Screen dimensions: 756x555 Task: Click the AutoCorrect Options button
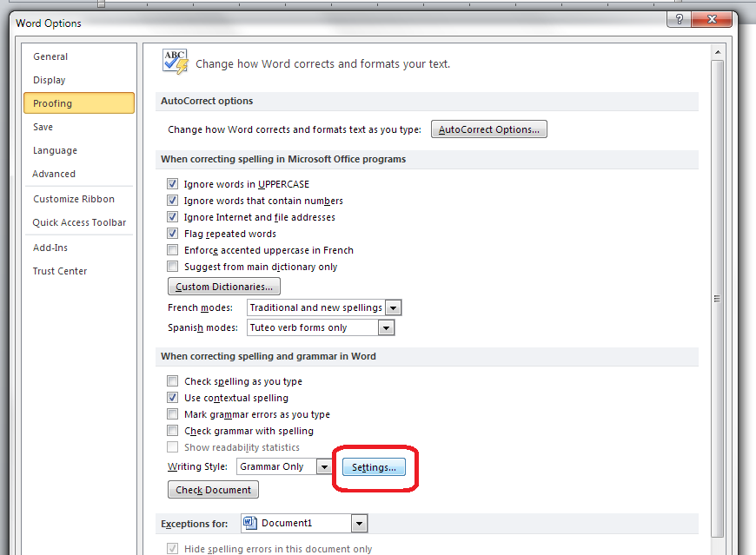point(489,129)
